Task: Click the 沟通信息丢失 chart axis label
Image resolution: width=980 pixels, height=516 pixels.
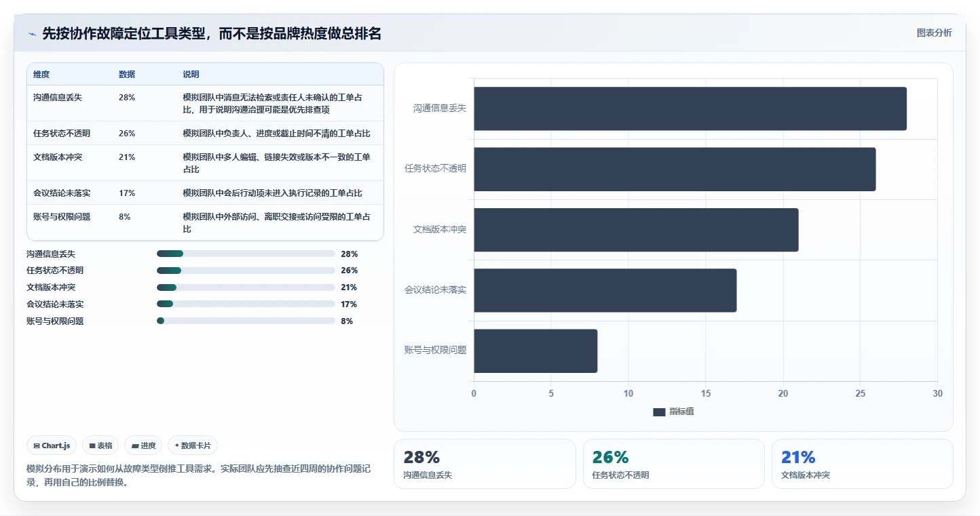Action: click(440, 108)
